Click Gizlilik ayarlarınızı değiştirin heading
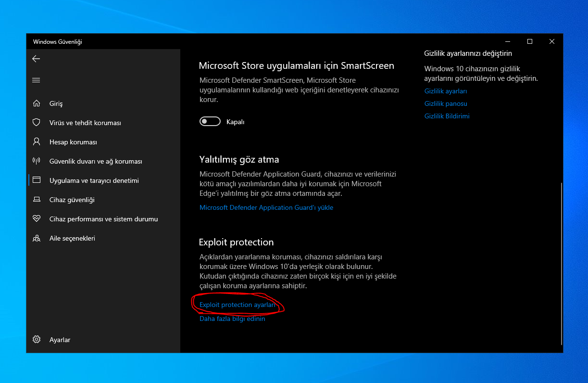The width and height of the screenshot is (588, 383). point(468,53)
